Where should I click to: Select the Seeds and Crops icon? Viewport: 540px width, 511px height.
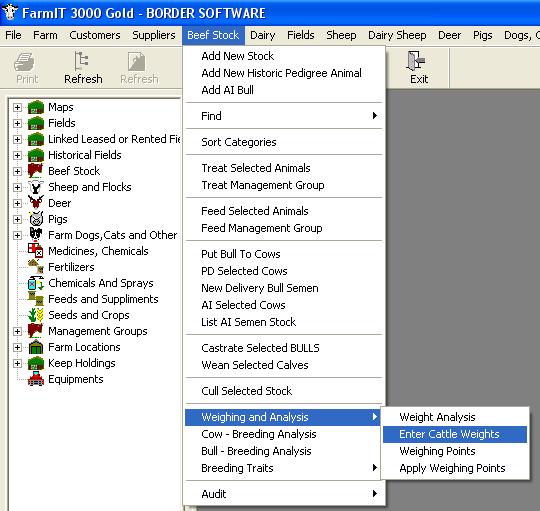(x=36, y=315)
